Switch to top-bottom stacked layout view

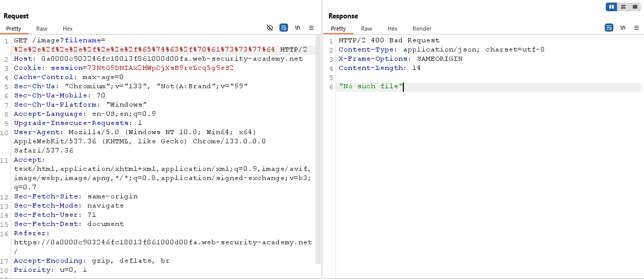click(x=623, y=7)
